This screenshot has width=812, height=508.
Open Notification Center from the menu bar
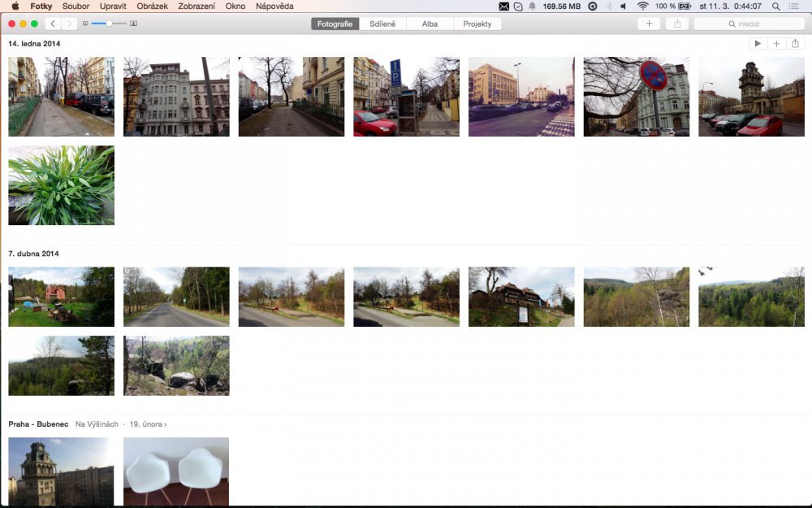pos(796,6)
